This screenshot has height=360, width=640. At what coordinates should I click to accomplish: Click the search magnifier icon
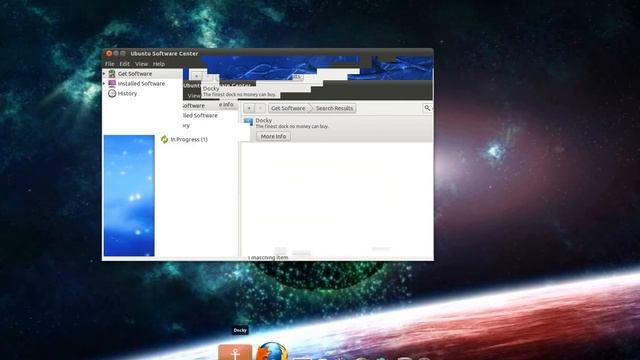427,108
